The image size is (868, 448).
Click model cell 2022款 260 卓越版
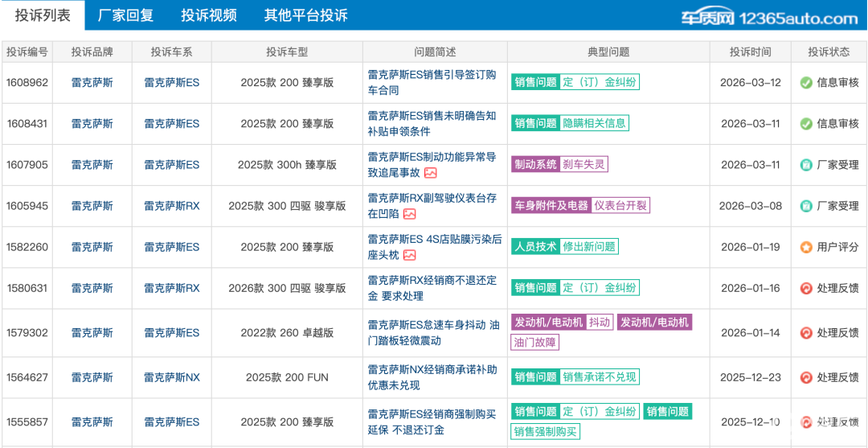pos(287,333)
